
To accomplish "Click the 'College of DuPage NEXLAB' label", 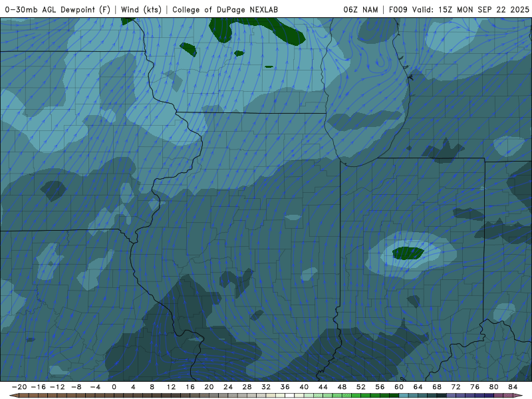I will point(225,9).
